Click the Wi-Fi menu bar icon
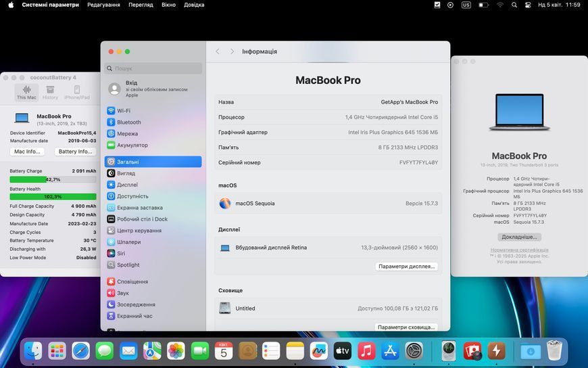The height and width of the screenshot is (368, 588). [500, 5]
